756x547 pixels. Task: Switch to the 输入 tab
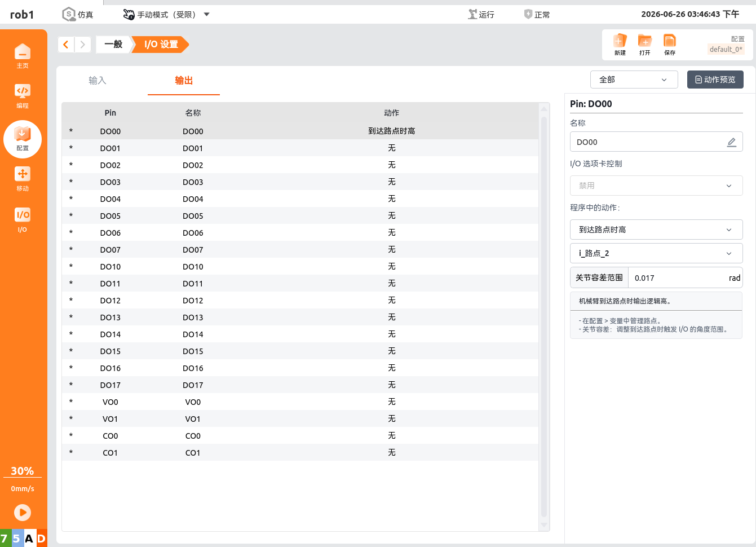98,81
